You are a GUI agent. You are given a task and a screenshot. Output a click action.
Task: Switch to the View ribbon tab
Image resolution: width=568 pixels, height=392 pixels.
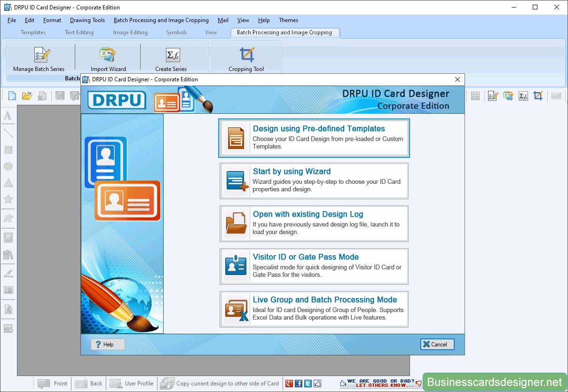(211, 32)
